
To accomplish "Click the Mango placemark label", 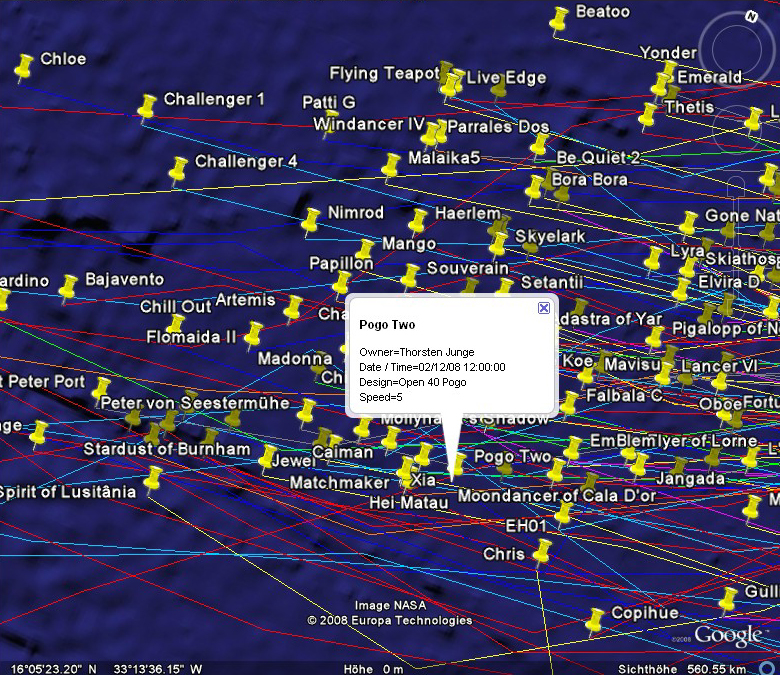I will pyautogui.click(x=408, y=243).
